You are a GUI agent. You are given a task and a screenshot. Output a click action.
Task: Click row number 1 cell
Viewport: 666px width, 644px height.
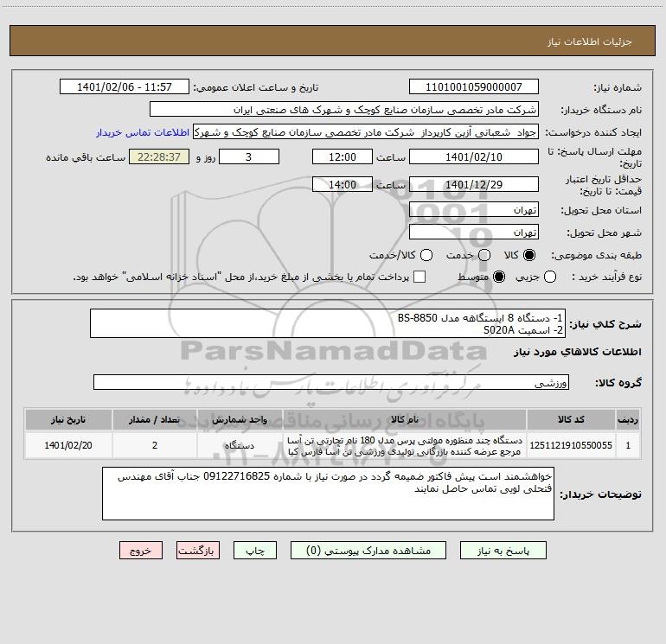coord(628,445)
